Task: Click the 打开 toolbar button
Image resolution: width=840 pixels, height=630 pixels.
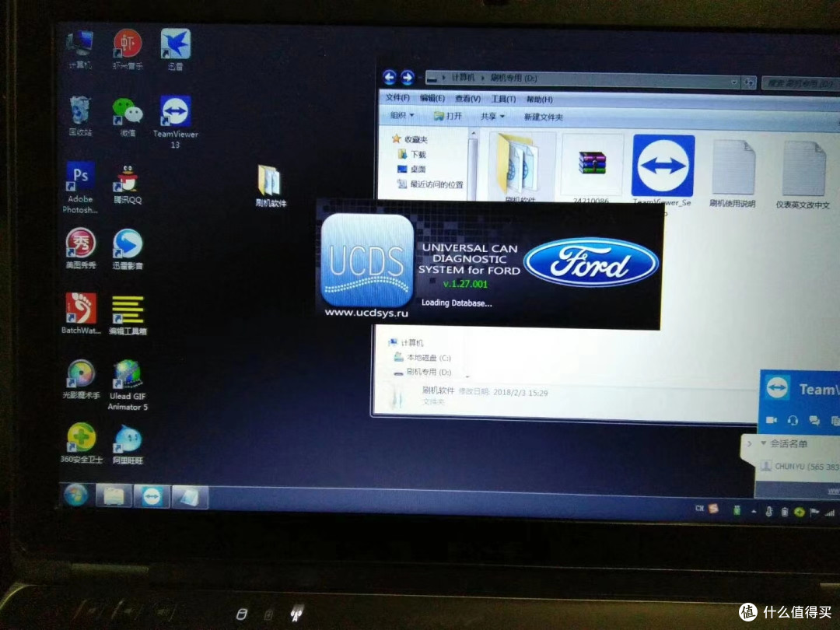Action: (448, 116)
